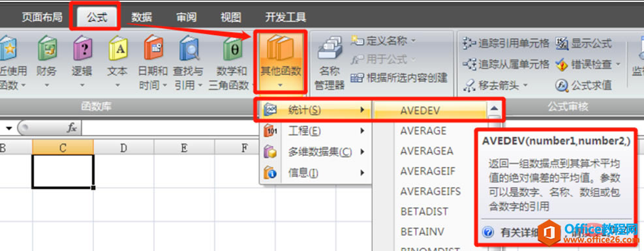Open the 财务 function library
Viewport: 644px width, 251px height.
(46, 61)
